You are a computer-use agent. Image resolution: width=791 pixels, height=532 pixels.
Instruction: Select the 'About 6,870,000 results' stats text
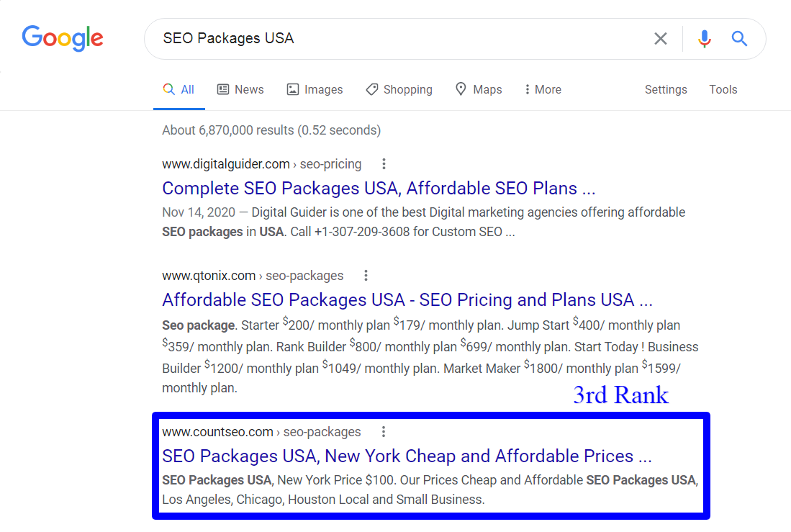click(271, 130)
